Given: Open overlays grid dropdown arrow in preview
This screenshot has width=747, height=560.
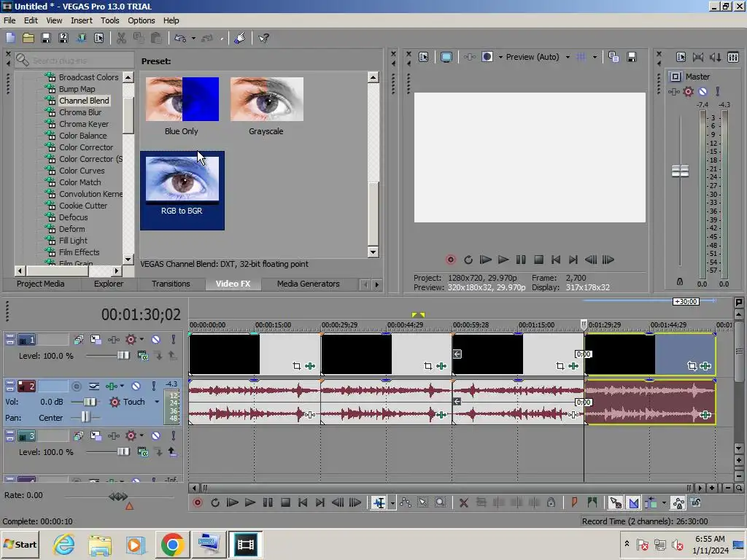Looking at the screenshot, I should coord(595,57).
